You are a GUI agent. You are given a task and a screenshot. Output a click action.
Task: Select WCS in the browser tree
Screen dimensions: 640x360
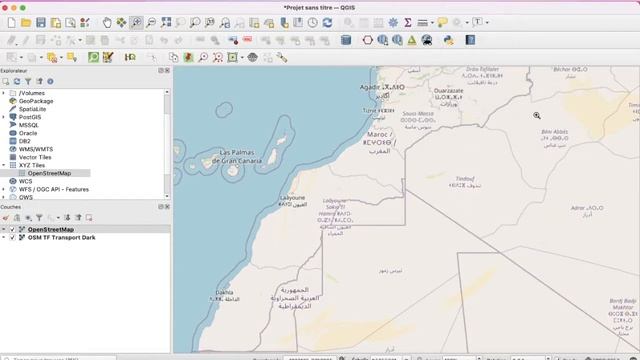pyautogui.click(x=25, y=181)
